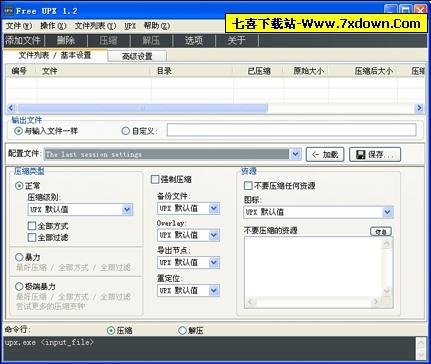The height and width of the screenshot is (364, 431).
Task: Click 添加文件 toolbar button
Action: (23, 41)
